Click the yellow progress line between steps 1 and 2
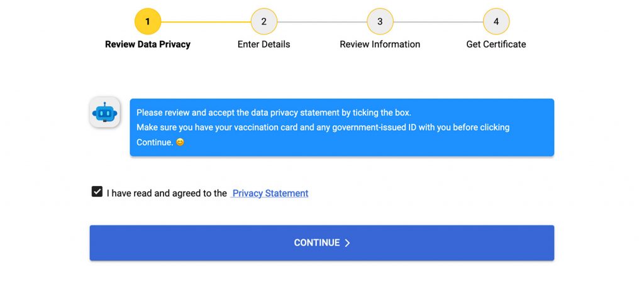This screenshot has width=644, height=294. pyautogui.click(x=206, y=22)
